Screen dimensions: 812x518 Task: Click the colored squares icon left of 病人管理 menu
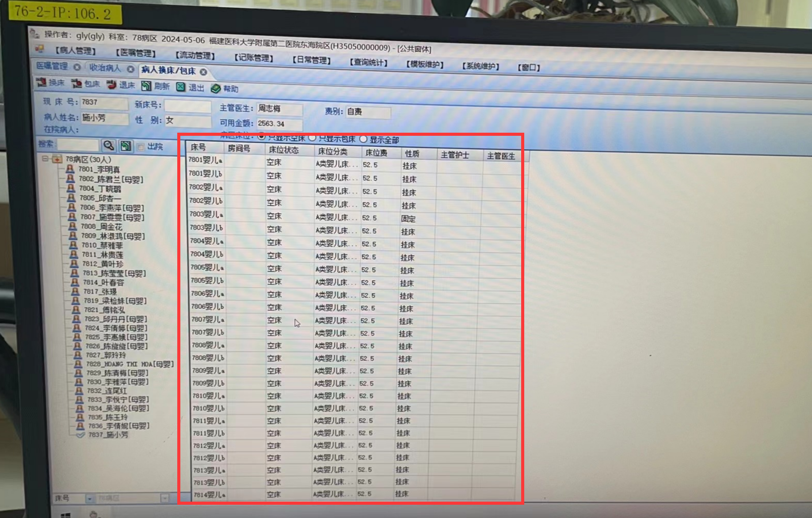click(x=40, y=49)
